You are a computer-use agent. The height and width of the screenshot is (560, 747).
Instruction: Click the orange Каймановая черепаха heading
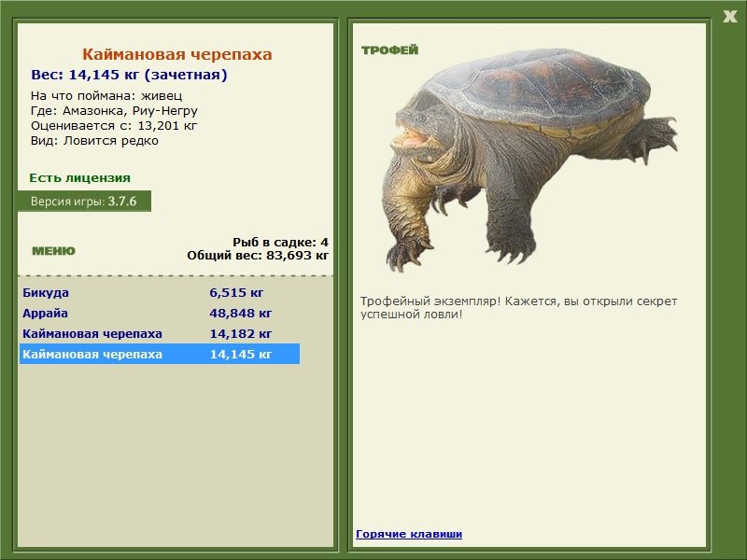(x=176, y=54)
